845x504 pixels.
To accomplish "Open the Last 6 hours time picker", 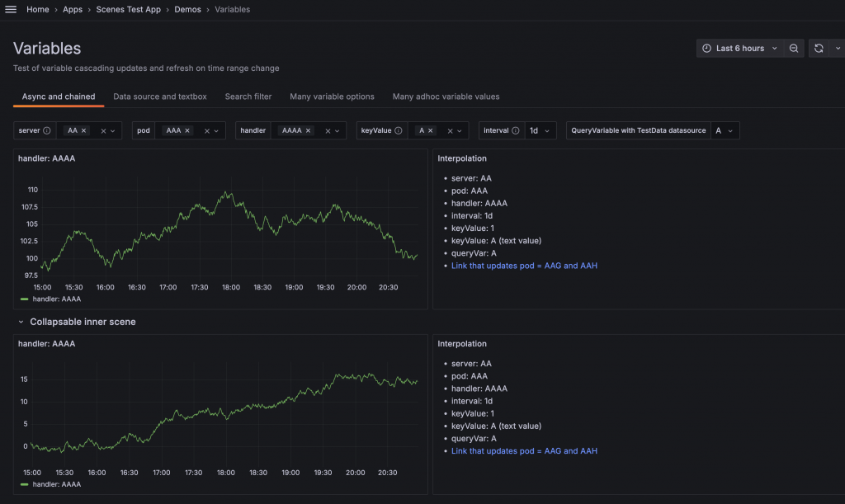I will (739, 49).
